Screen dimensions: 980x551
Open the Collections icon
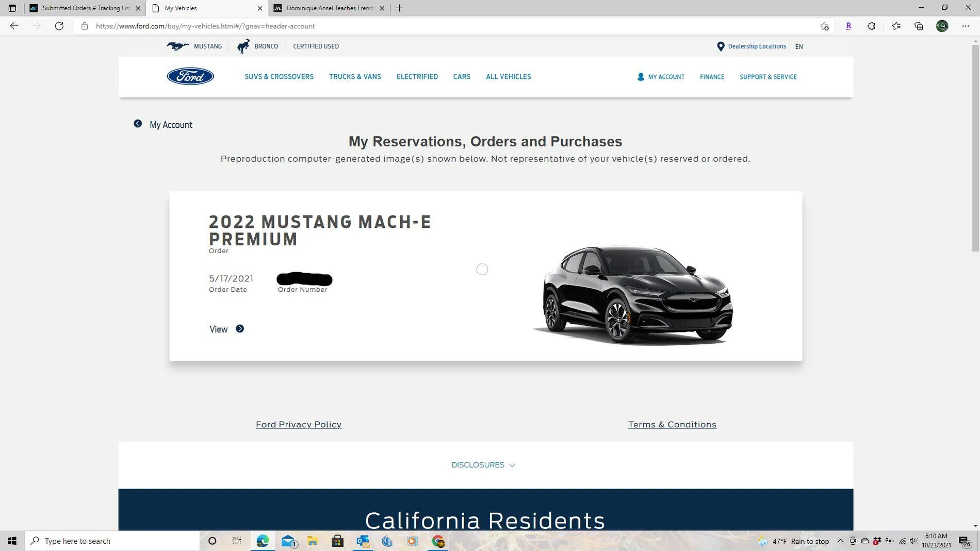(919, 26)
